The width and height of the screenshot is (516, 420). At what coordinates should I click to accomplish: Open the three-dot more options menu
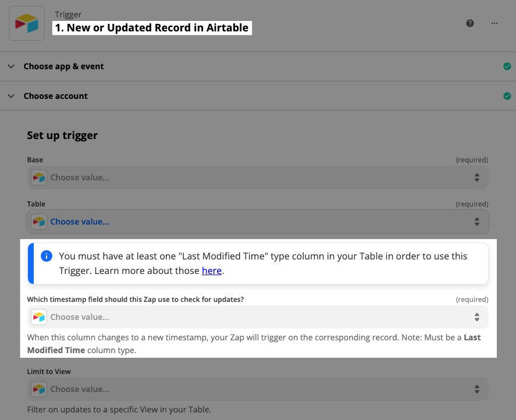[x=494, y=23]
